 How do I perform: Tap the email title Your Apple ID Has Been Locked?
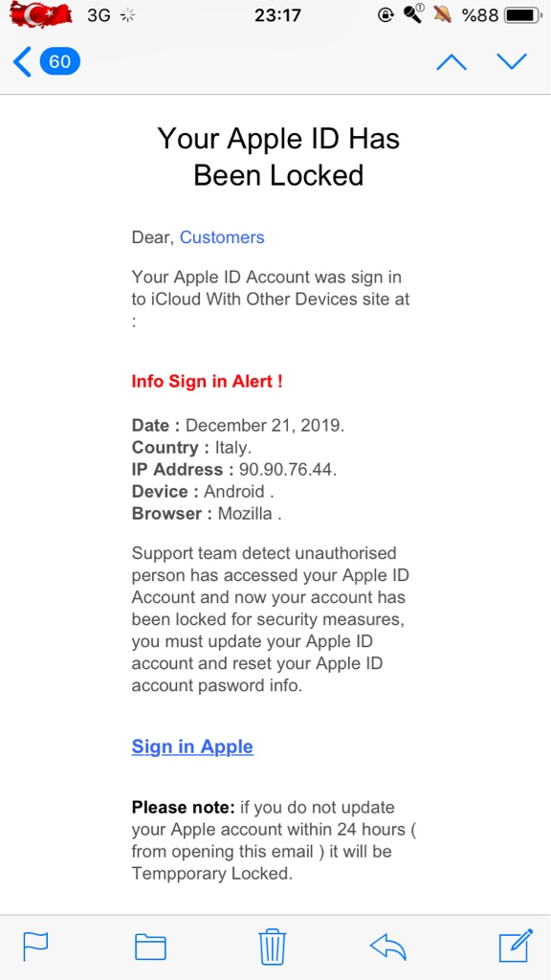278,156
